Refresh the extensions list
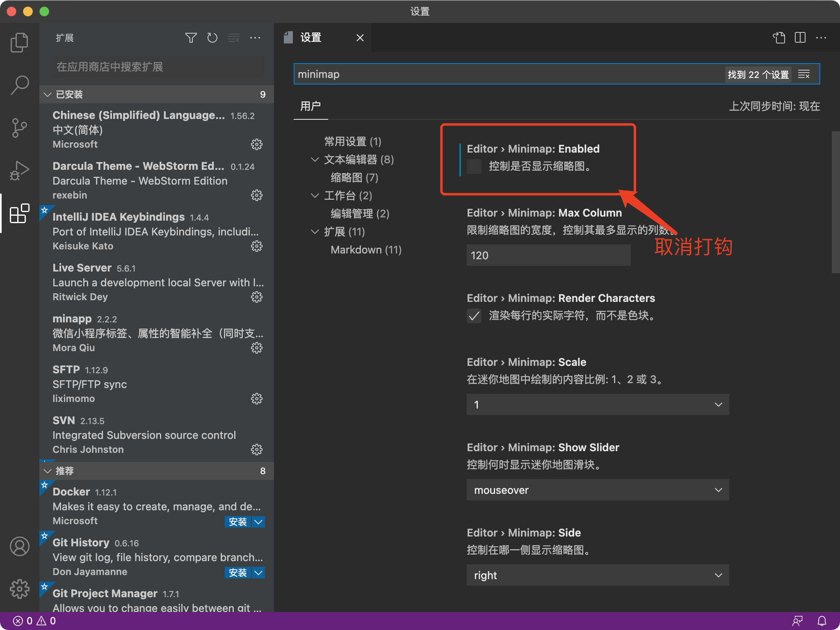Screen dimensions: 840x630 (212, 38)
